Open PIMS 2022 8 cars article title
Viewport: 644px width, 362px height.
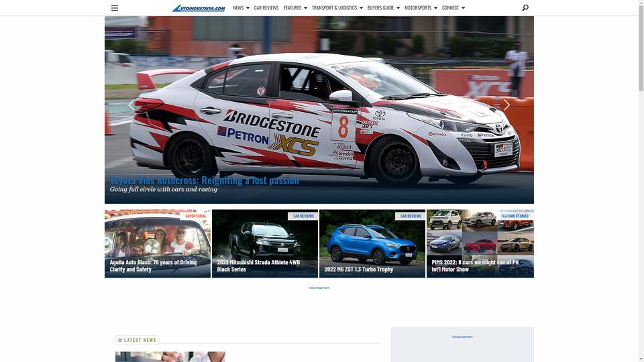tap(475, 265)
